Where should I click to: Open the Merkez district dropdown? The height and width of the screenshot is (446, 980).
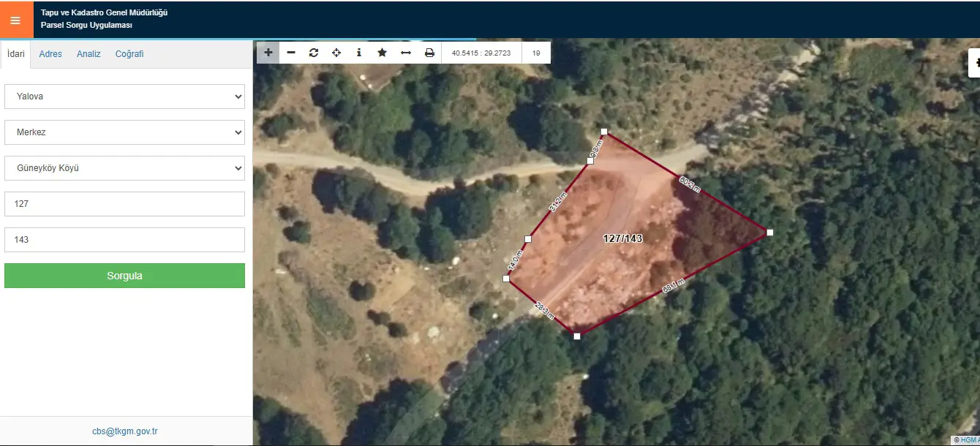[x=124, y=132]
